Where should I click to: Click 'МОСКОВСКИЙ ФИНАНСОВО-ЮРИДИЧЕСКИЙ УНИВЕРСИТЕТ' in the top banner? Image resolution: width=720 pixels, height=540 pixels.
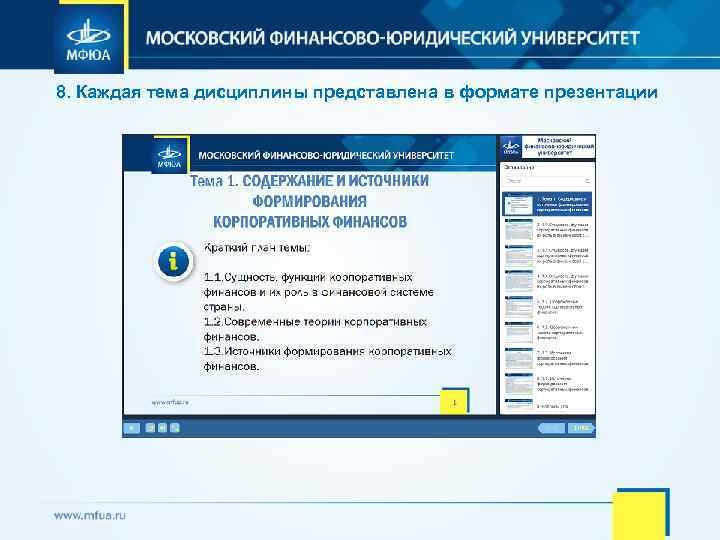393,38
